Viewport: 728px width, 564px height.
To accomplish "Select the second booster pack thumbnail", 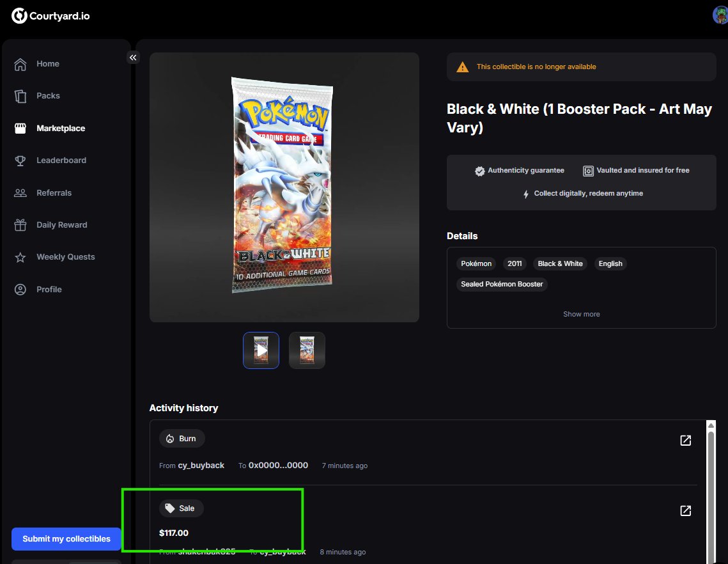I will [307, 350].
